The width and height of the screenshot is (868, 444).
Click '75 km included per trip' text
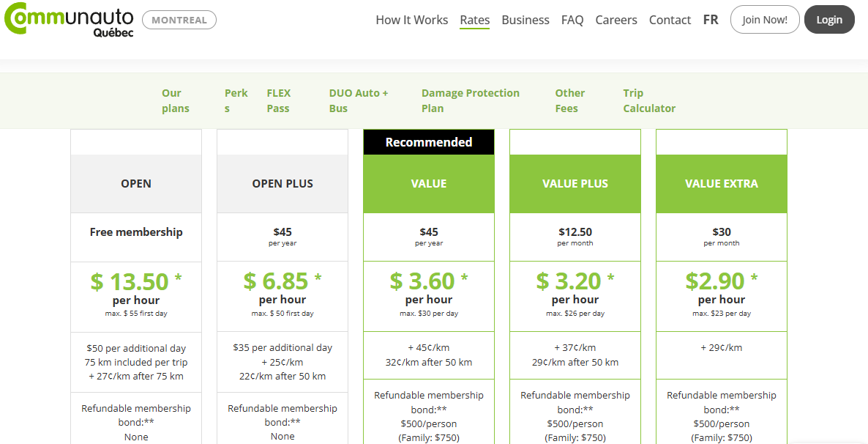click(x=136, y=363)
